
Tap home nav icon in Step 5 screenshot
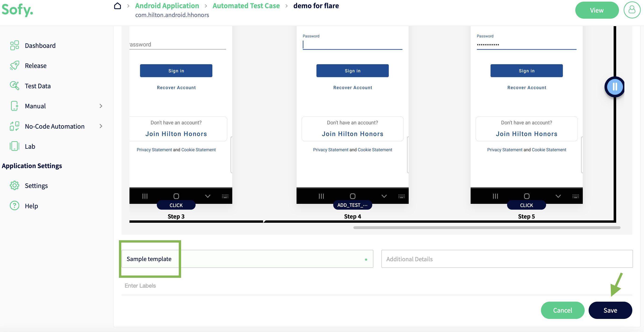[x=527, y=196]
